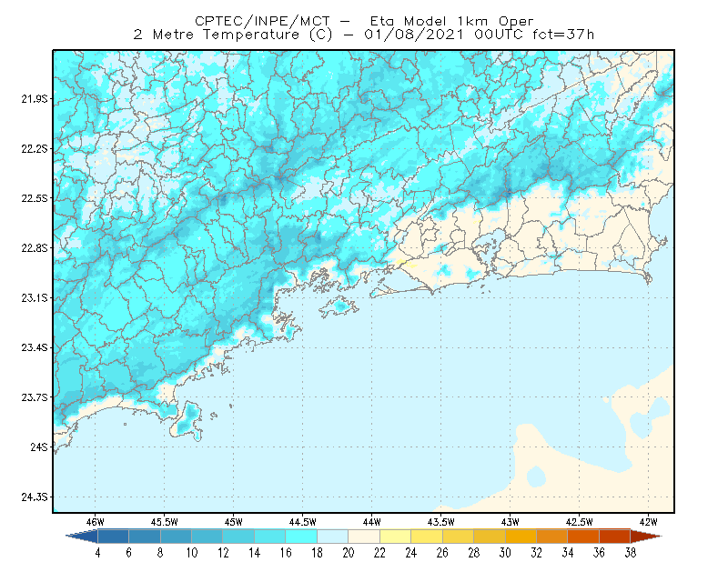Click the colorbar number '4'

point(97,553)
